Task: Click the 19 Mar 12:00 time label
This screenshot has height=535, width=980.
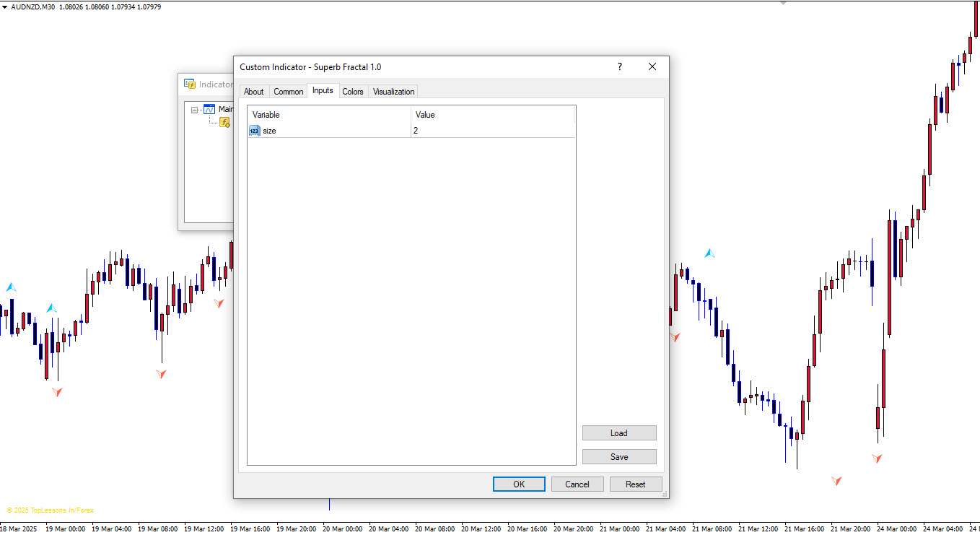Action: point(205,529)
